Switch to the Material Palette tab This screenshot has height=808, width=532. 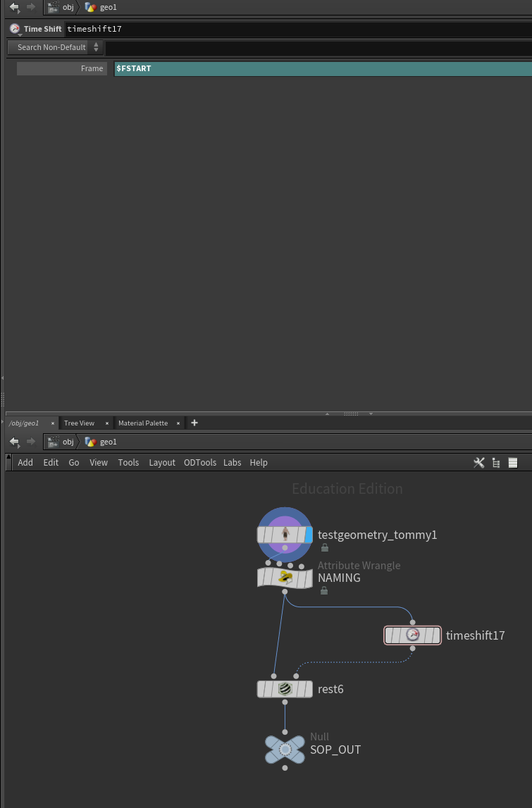(143, 423)
